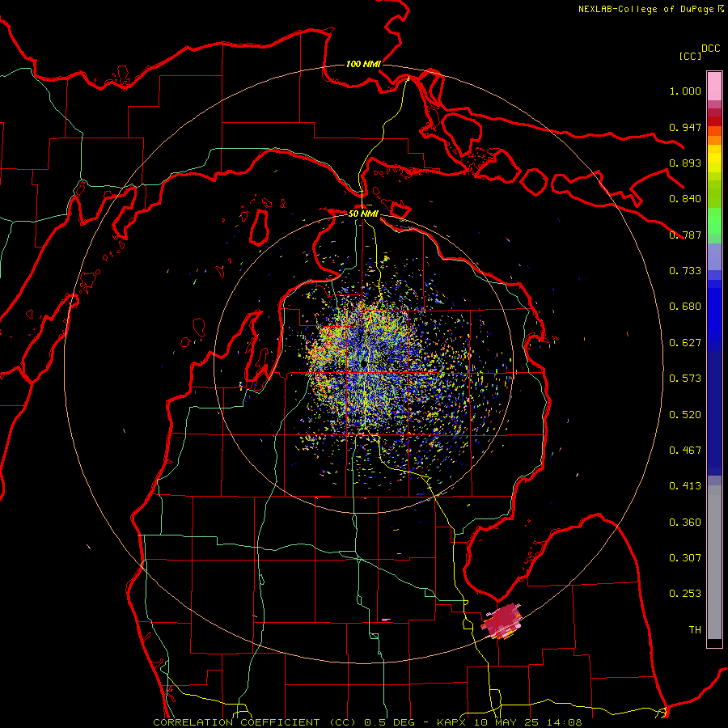Image resolution: width=728 pixels, height=728 pixels.
Task: Click the 50 NMI range ring label
Action: (x=363, y=214)
